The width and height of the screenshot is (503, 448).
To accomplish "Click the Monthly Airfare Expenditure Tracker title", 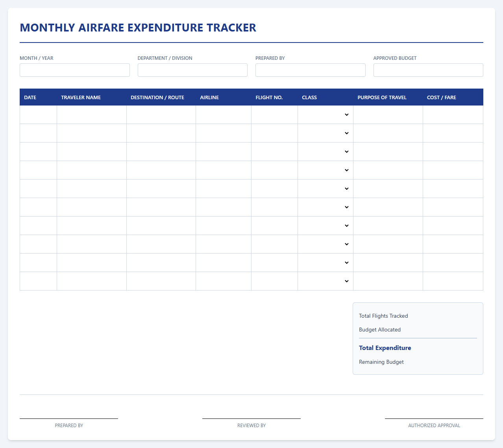I will pos(138,28).
